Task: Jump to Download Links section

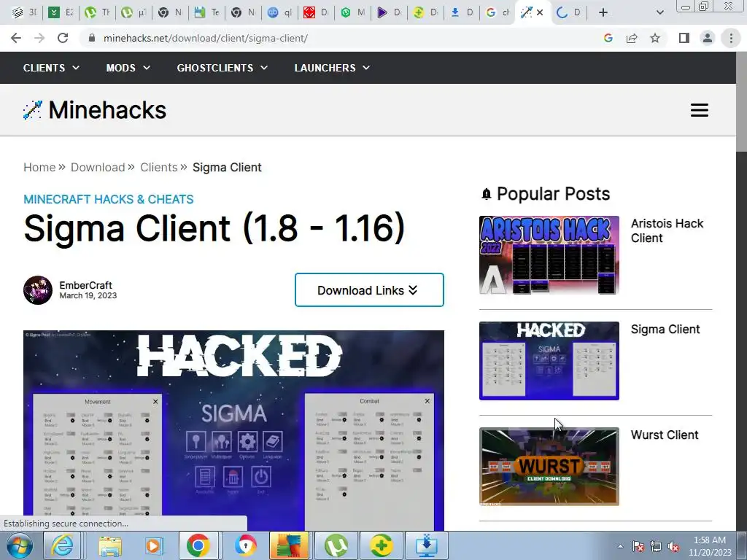Action: 369,290
